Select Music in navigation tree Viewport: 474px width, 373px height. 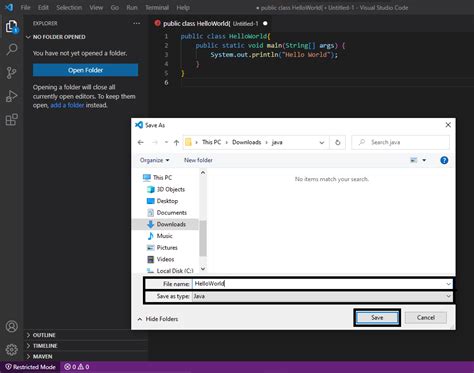(160, 236)
